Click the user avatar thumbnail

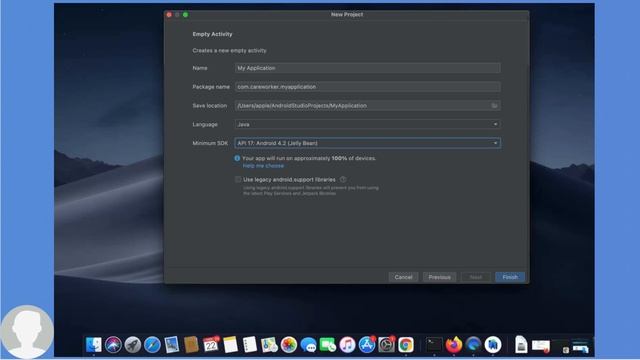click(27, 332)
